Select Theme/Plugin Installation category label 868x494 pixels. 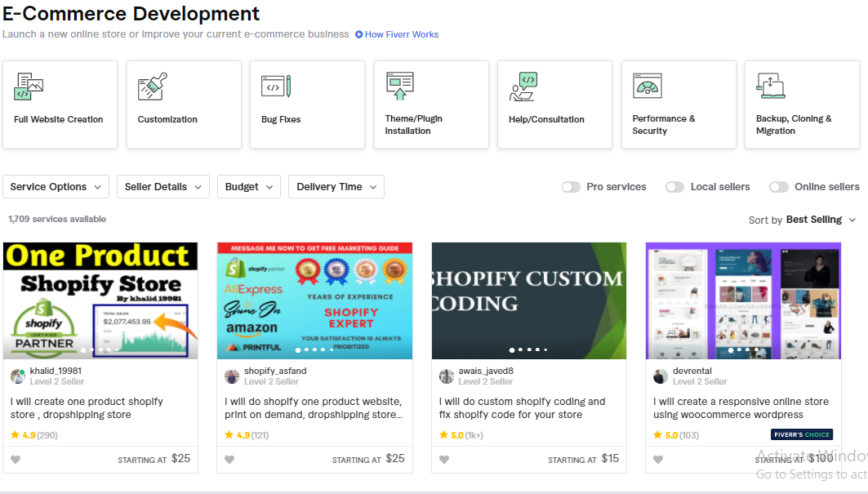click(x=413, y=125)
